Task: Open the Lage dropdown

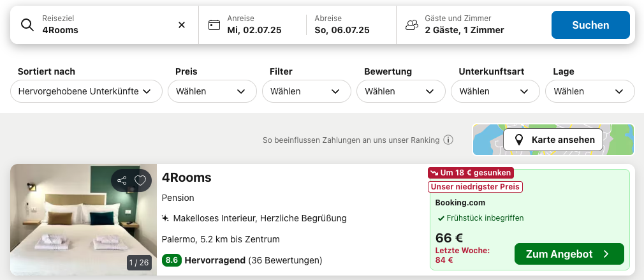Action: click(590, 91)
